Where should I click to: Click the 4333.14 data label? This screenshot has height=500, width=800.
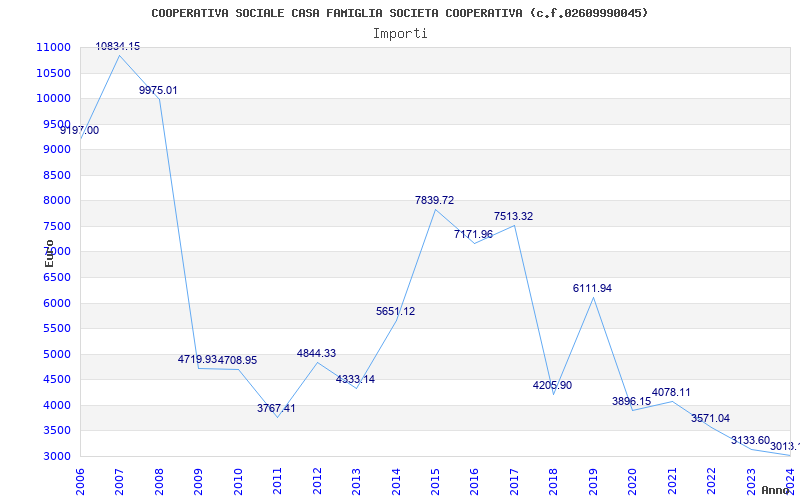355,379
